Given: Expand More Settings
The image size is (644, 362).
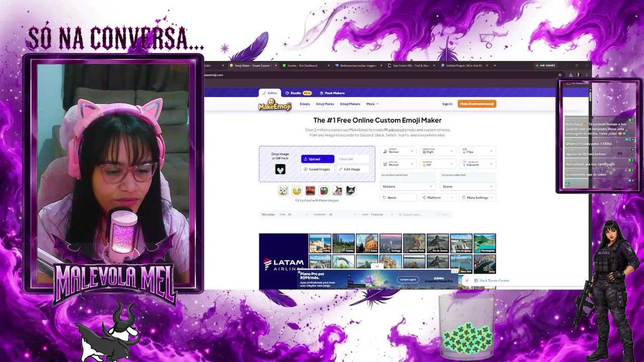Looking at the screenshot, I should [x=477, y=198].
